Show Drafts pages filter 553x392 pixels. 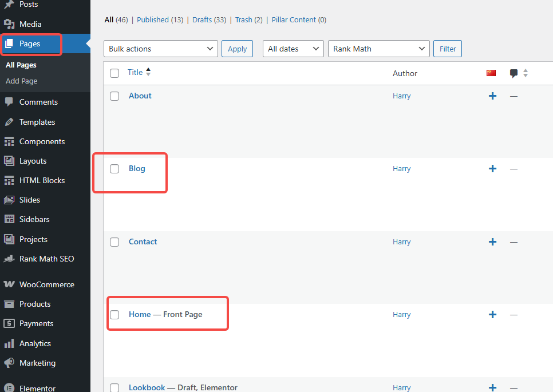point(202,19)
